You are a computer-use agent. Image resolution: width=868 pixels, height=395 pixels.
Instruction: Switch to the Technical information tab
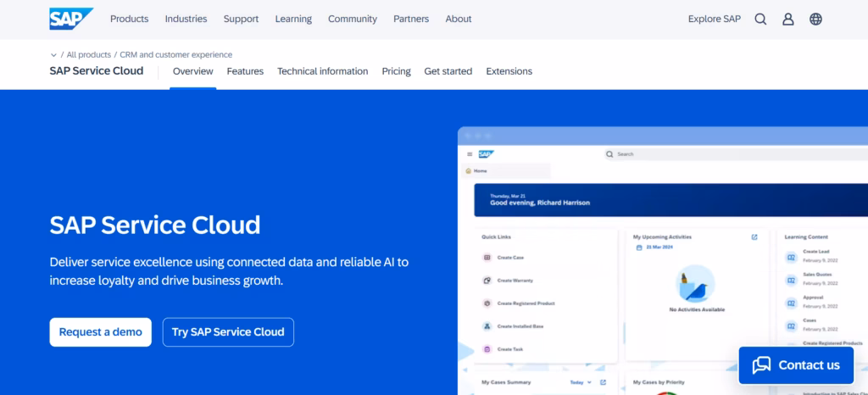[323, 71]
